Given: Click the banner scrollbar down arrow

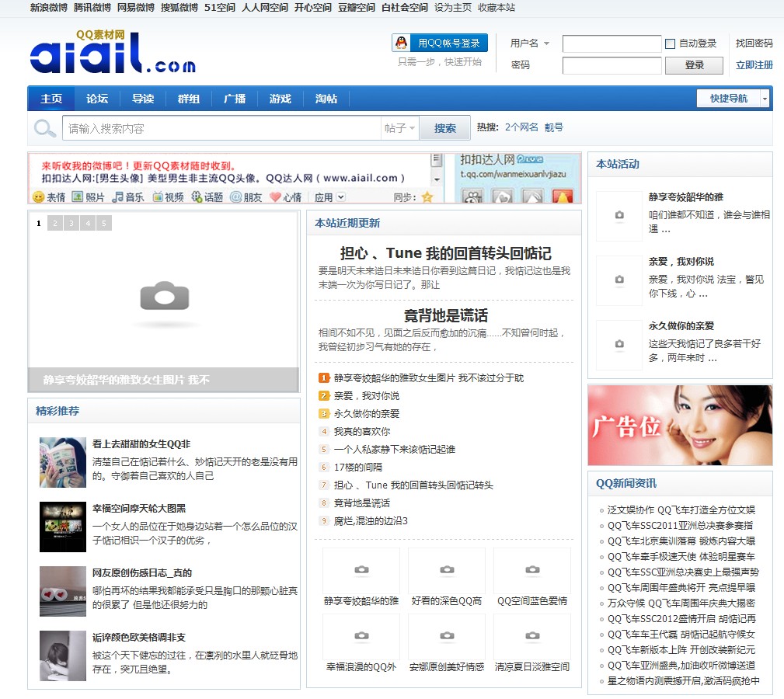Looking at the screenshot, I should pyautogui.click(x=437, y=179).
